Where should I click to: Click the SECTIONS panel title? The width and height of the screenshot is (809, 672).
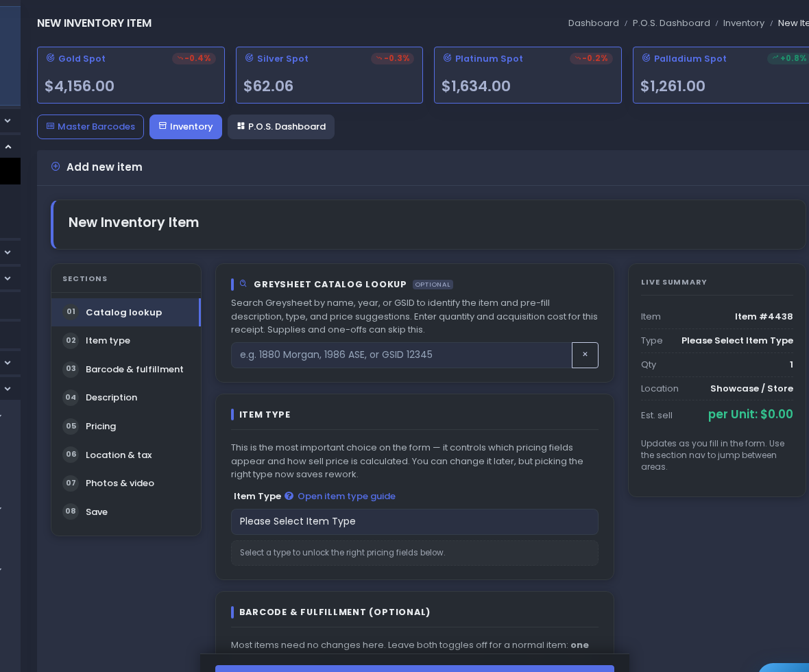click(85, 278)
